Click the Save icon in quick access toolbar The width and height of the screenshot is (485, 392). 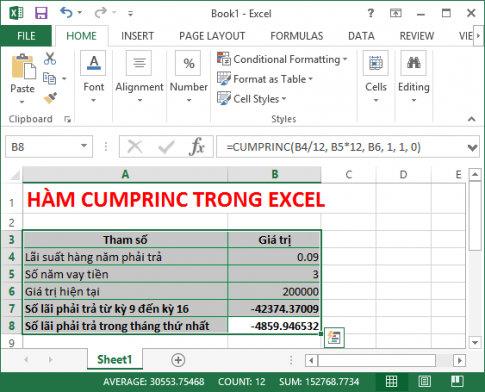coord(41,13)
